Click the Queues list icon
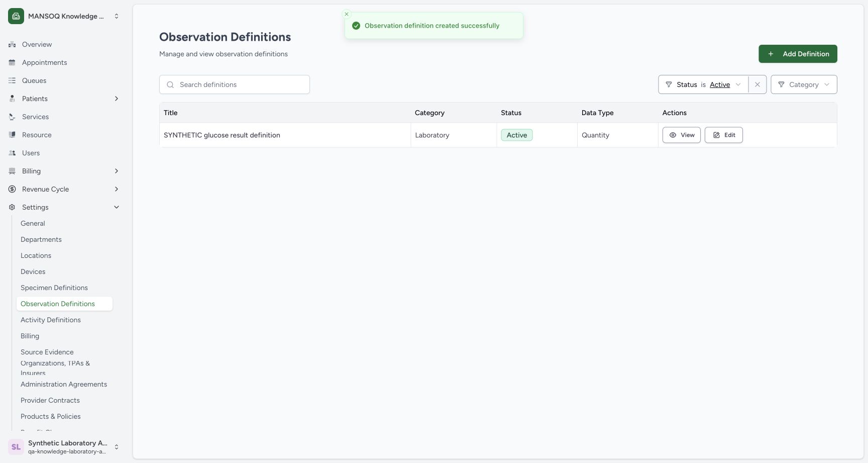The image size is (868, 463). (12, 80)
